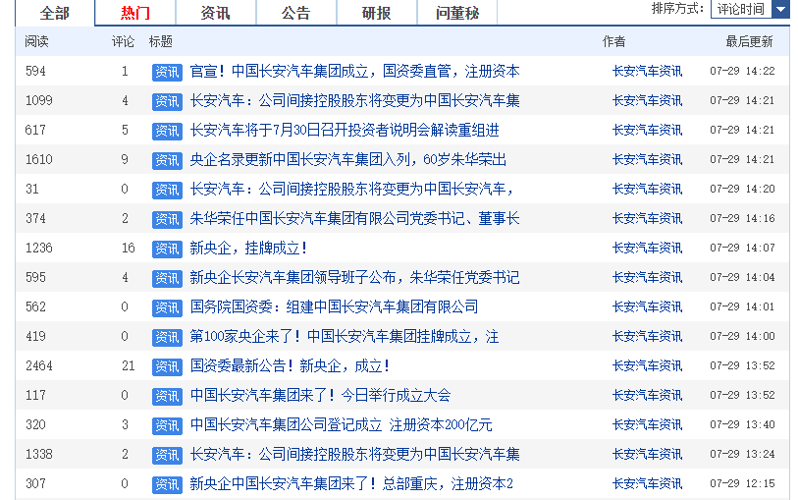
Task: Click the 作者 column header
Action: [x=614, y=42]
